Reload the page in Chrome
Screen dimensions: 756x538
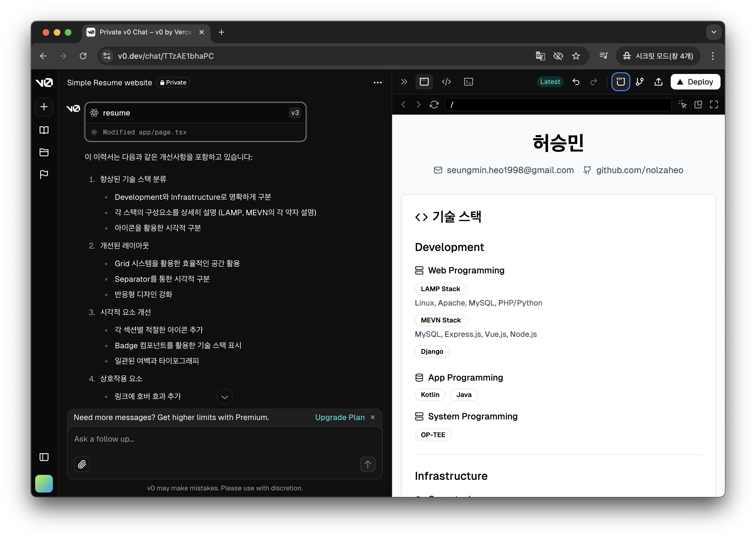pyautogui.click(x=83, y=56)
